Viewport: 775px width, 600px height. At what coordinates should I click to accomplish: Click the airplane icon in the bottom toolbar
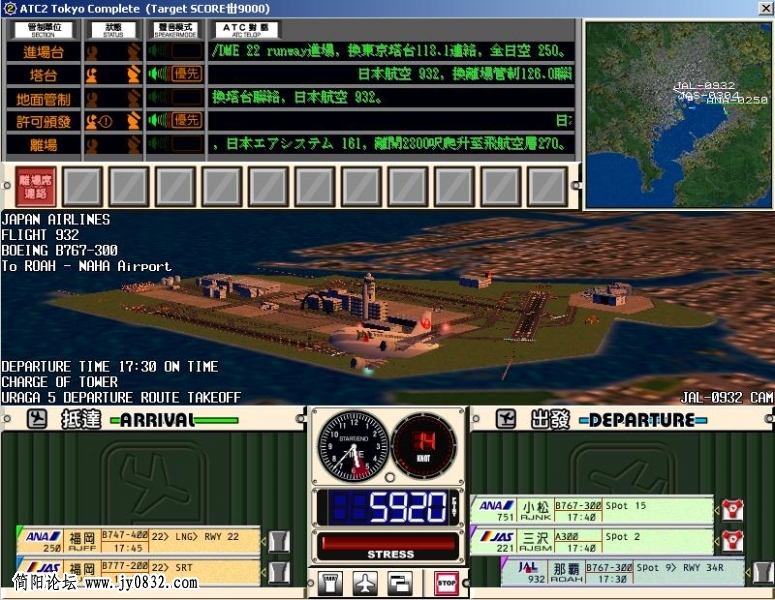coord(365,584)
